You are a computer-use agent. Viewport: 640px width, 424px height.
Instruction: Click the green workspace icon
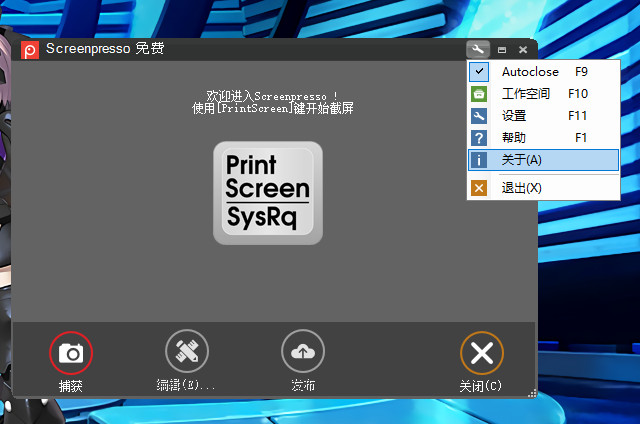[x=479, y=94]
